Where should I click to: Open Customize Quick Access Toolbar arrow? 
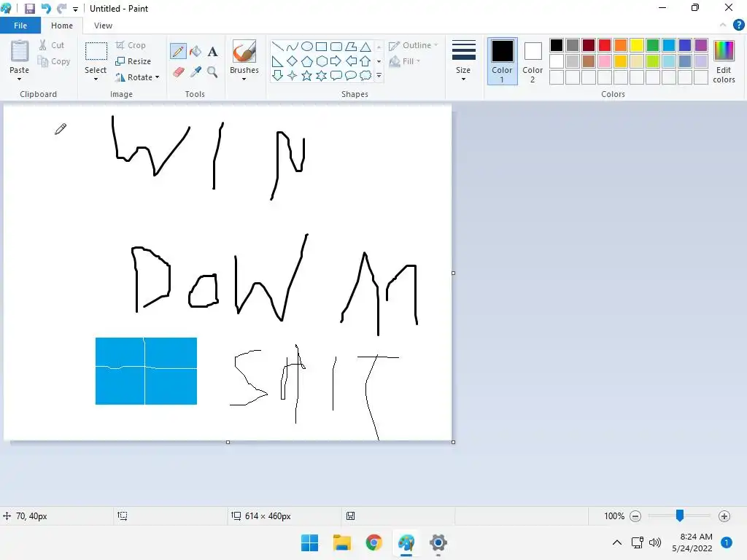[75, 9]
